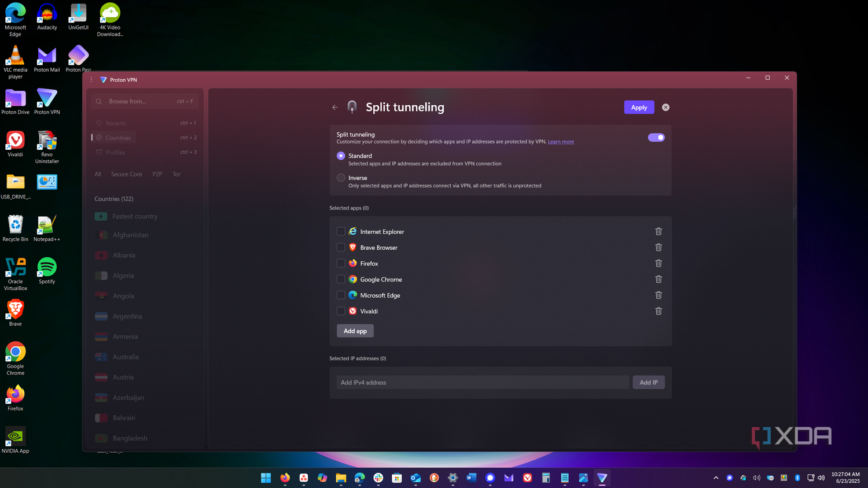This screenshot has width=868, height=488.
Task: Remove Google Chrome using trash icon
Action: [659, 279]
